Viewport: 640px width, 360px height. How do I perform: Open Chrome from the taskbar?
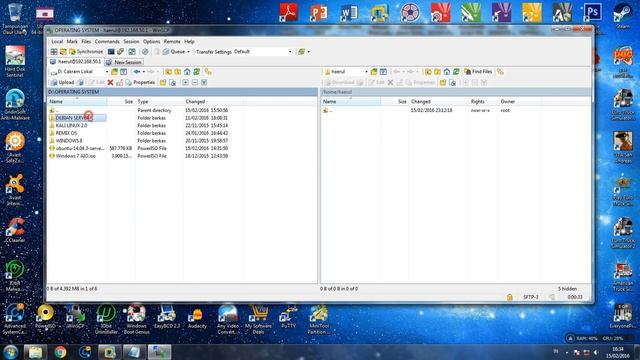[60, 352]
